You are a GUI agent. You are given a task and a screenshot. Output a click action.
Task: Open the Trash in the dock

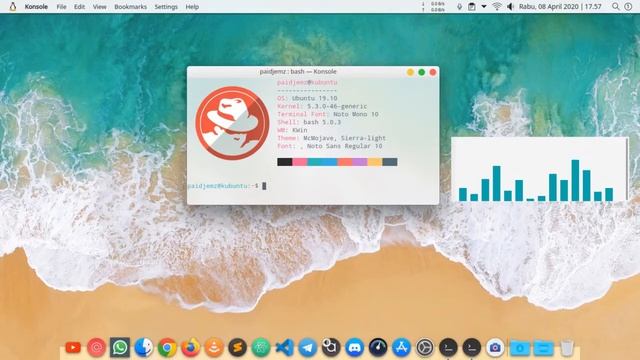tap(567, 347)
